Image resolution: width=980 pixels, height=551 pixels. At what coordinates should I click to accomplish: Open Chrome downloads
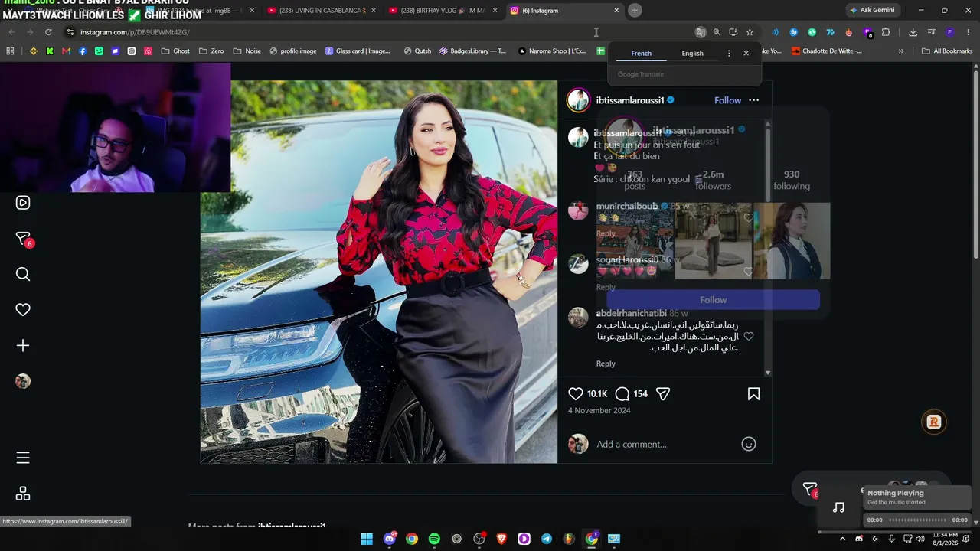tap(913, 32)
